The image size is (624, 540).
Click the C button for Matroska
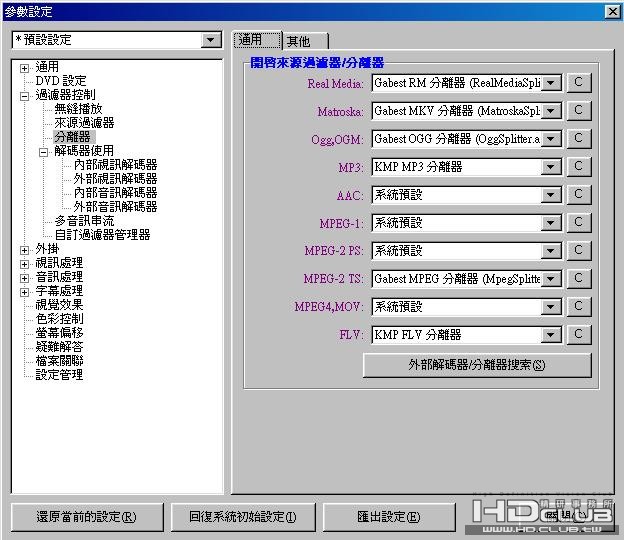click(x=579, y=111)
